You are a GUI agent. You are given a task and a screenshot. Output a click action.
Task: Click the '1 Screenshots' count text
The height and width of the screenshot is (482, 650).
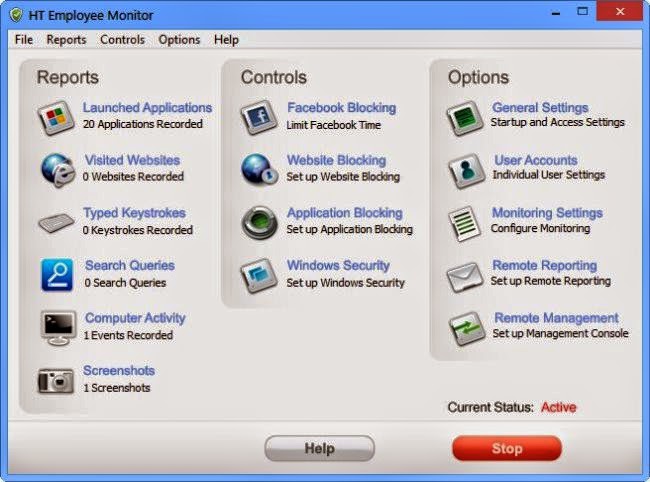tap(117, 388)
